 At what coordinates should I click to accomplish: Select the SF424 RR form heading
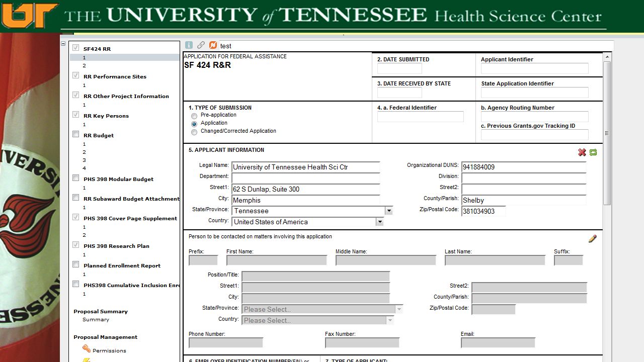(x=97, y=49)
